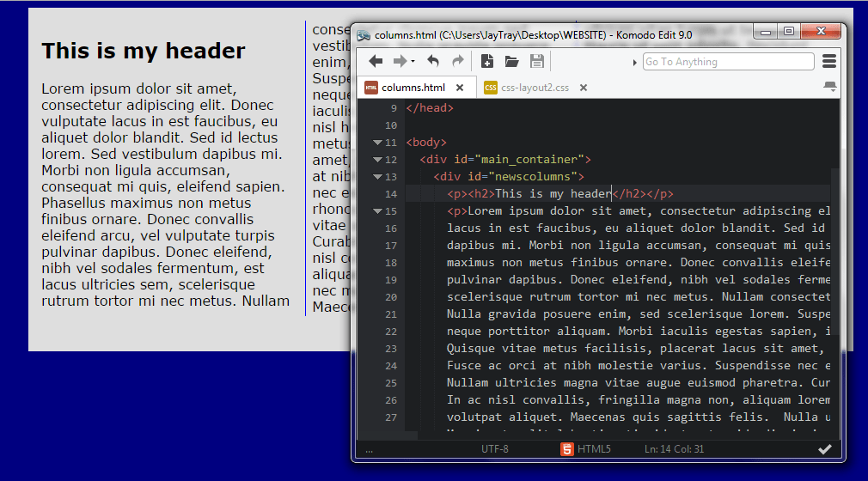The height and width of the screenshot is (481, 868).
Task: Collapse the main_container fold on line 12
Action: (377, 160)
